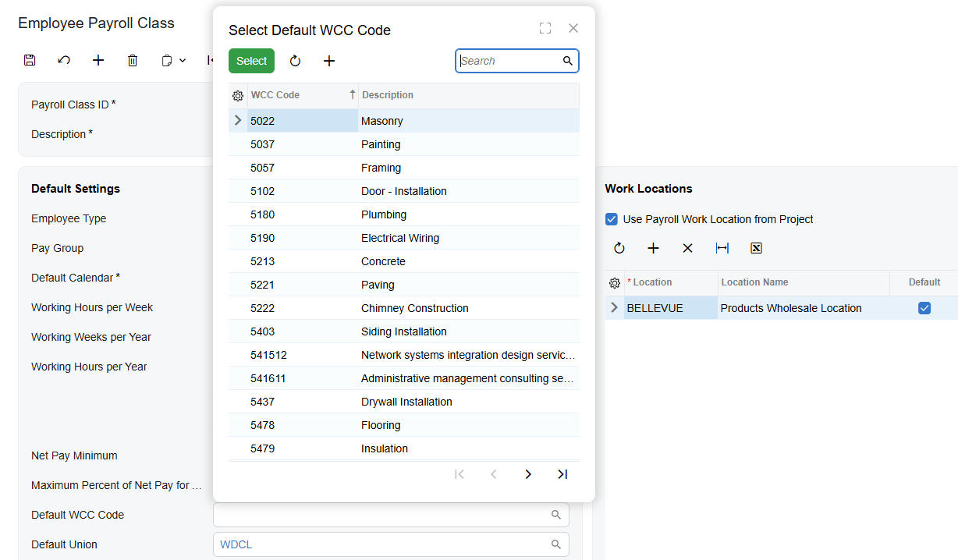Delete selected Work Locations row

point(687,248)
